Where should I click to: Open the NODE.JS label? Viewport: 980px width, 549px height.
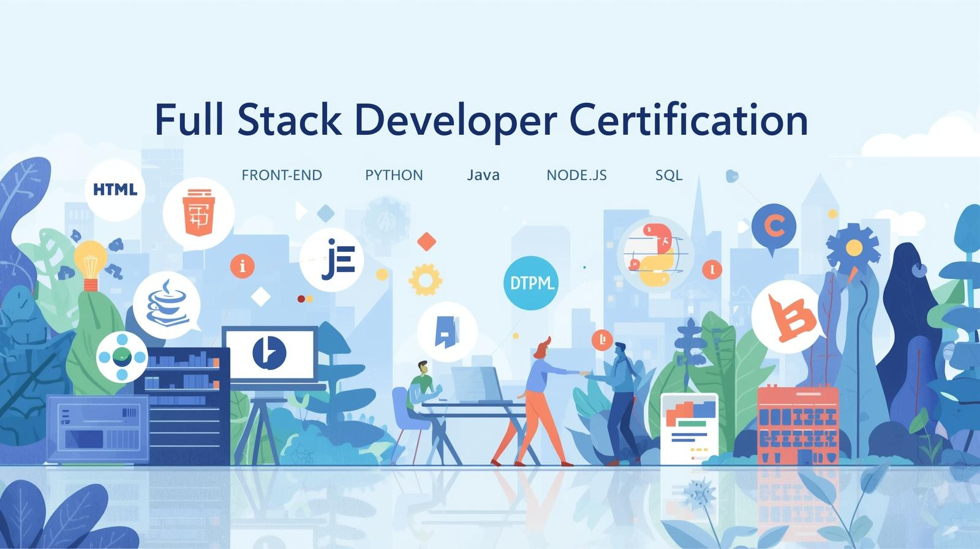pos(576,175)
